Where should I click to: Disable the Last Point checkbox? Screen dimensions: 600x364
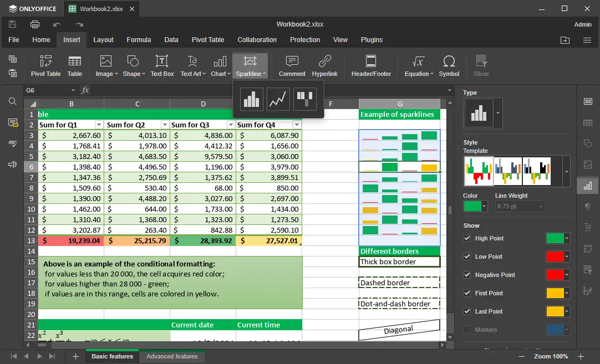point(467,311)
